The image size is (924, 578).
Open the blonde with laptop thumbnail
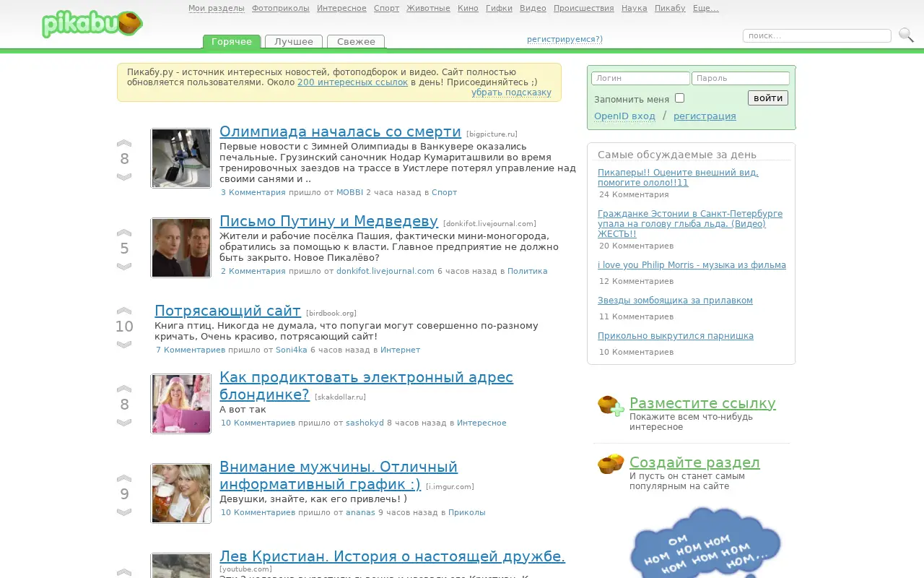[x=181, y=404]
